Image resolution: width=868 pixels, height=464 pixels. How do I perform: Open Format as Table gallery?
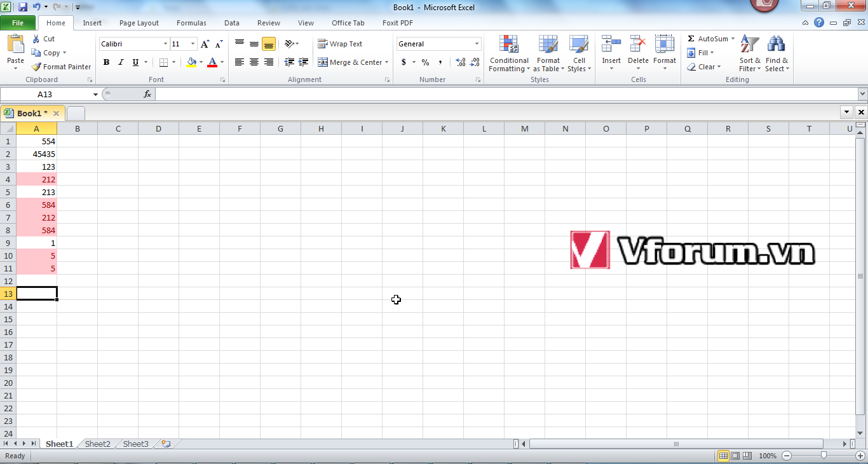click(x=548, y=44)
